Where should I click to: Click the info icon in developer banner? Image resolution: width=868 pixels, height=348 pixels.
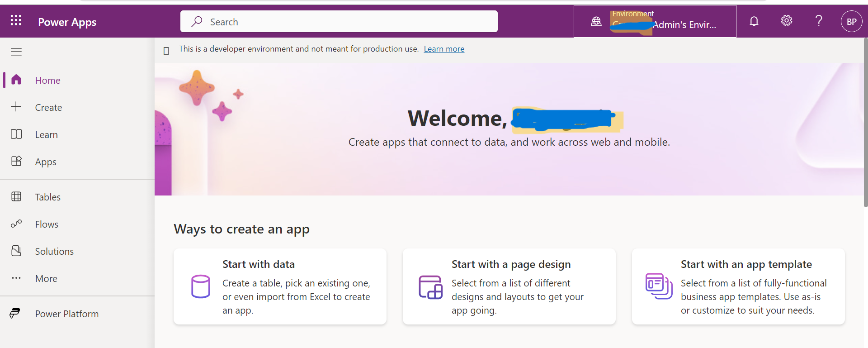(166, 51)
